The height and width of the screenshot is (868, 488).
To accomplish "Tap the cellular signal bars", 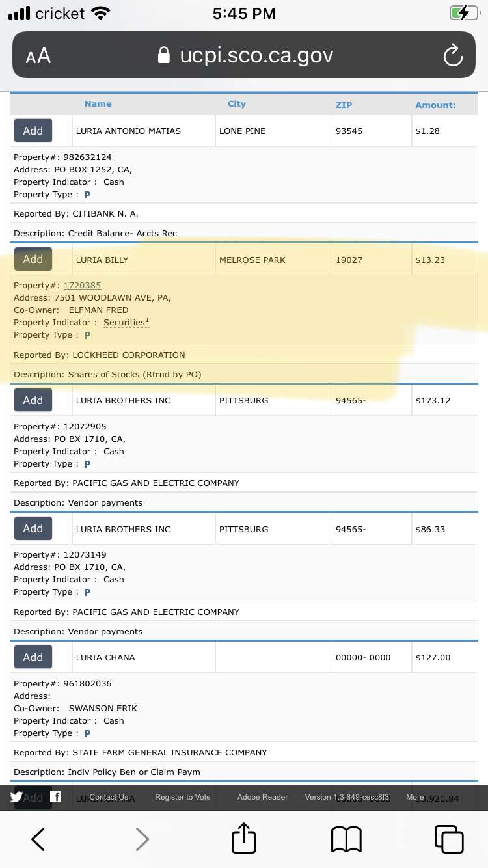I will tap(20, 13).
